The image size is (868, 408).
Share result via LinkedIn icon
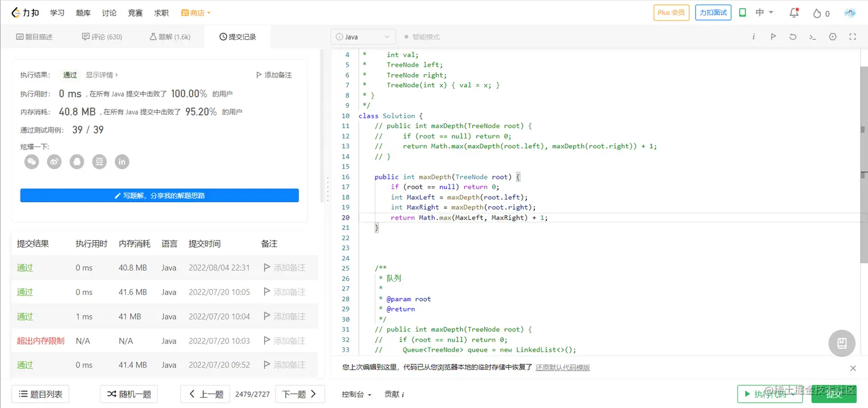[122, 162]
